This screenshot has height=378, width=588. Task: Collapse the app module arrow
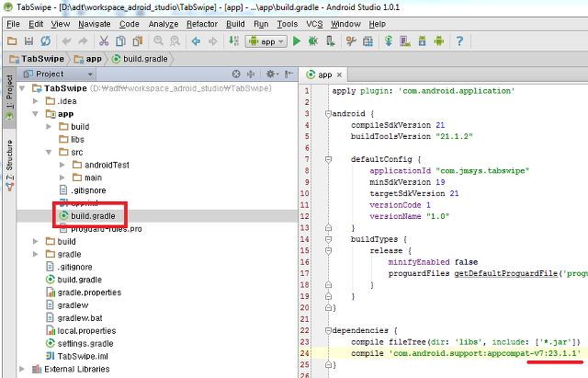click(x=36, y=114)
